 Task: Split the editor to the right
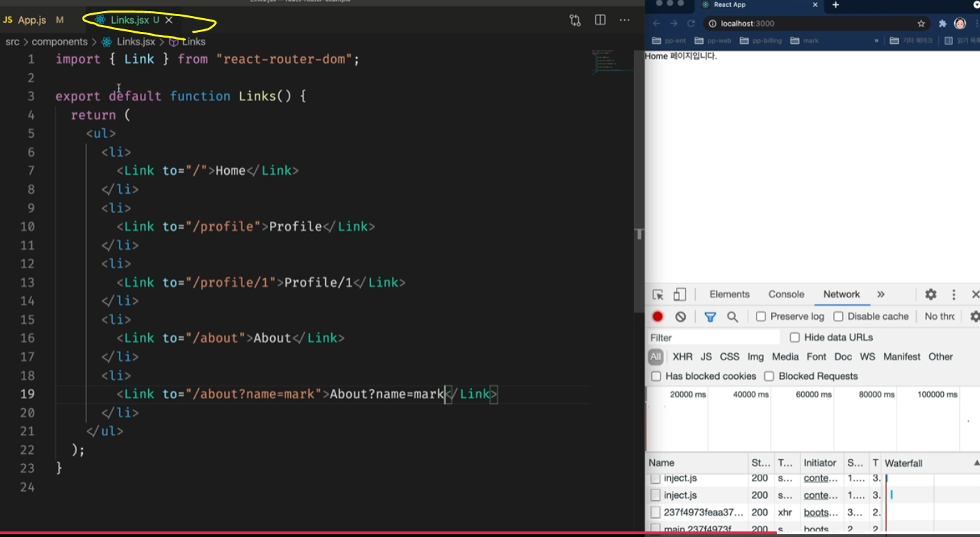pos(600,20)
